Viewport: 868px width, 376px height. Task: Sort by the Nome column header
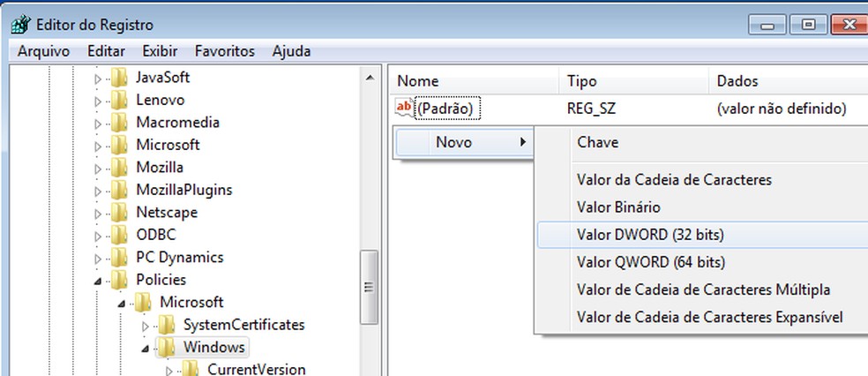pyautogui.click(x=475, y=81)
